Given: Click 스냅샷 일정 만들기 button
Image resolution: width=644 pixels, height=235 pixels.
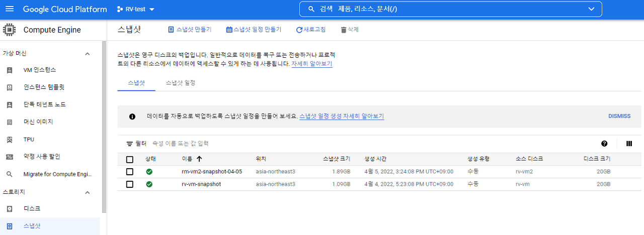Looking at the screenshot, I should (x=254, y=30).
